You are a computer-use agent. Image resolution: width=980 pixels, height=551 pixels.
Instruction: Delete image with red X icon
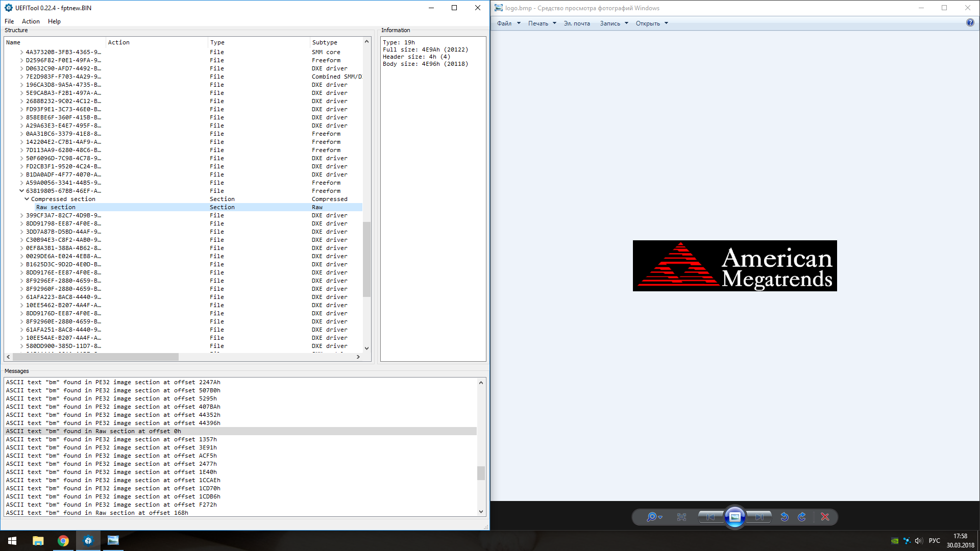[x=825, y=517]
